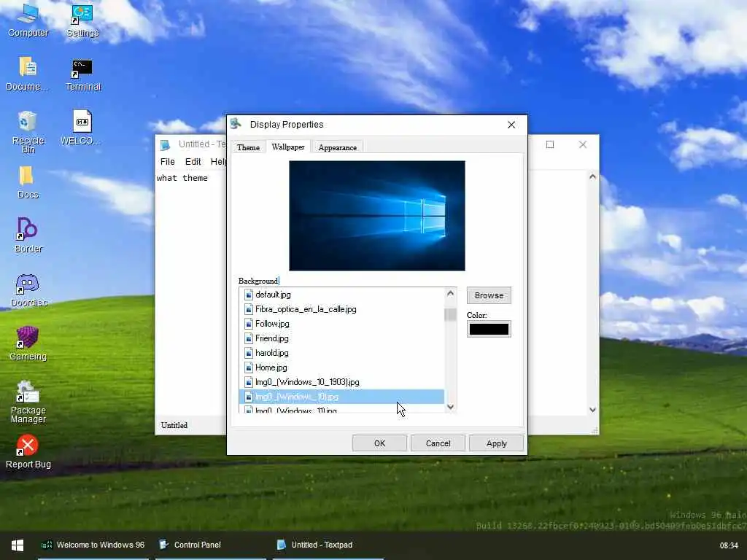The image size is (747, 560).
Task: Click Cancel in Display Properties
Action: pyautogui.click(x=438, y=443)
